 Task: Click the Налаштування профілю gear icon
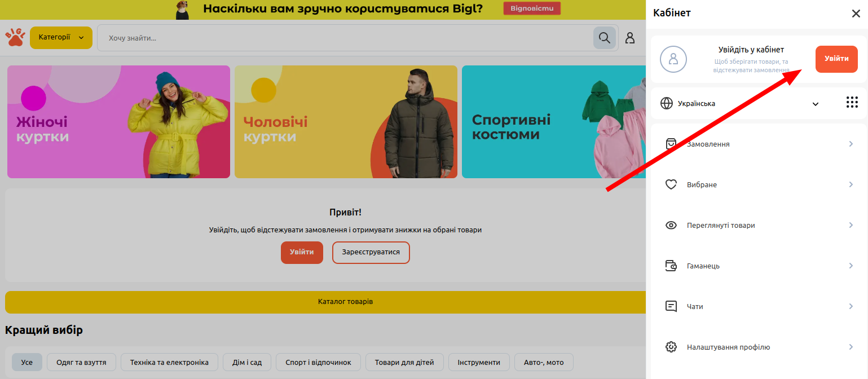[671, 347]
